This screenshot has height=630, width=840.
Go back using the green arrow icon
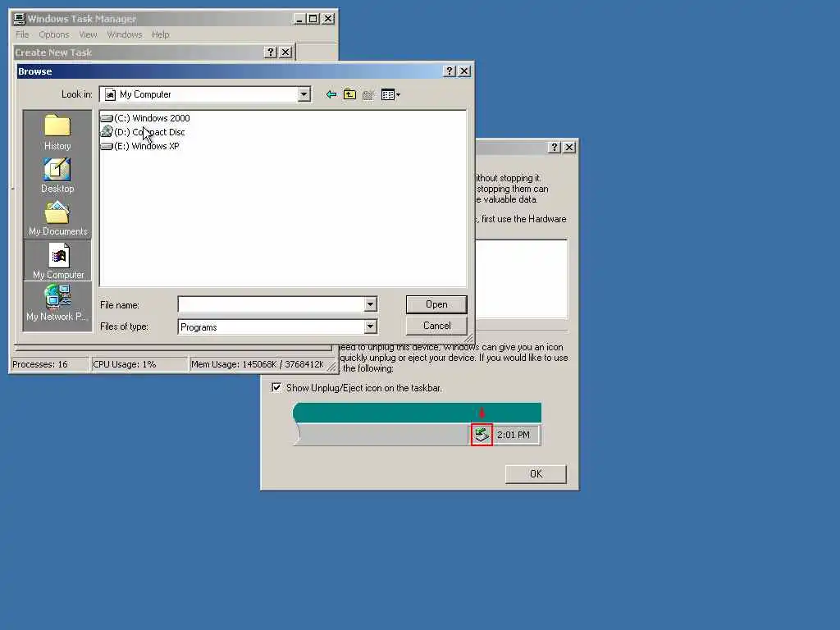click(x=331, y=95)
